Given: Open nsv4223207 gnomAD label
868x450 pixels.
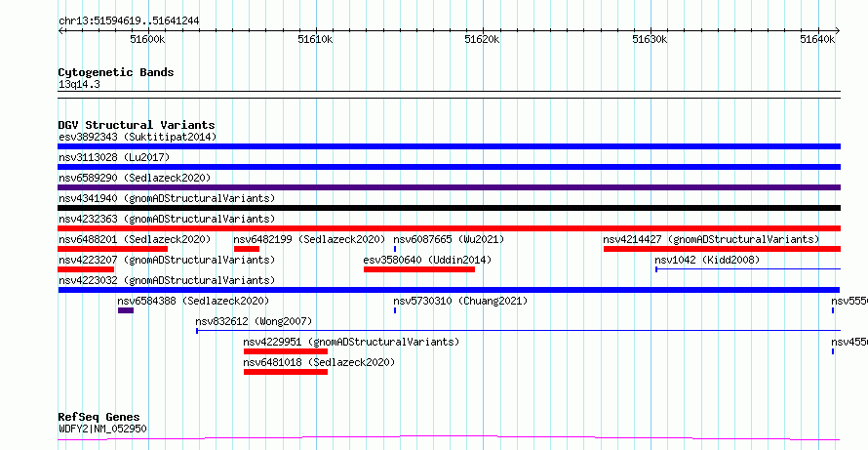Looking at the screenshot, I should 167,260.
